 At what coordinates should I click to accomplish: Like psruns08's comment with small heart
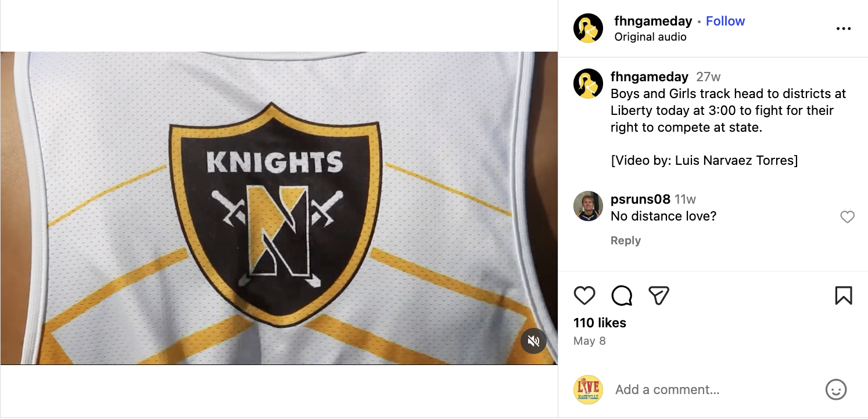[848, 217]
